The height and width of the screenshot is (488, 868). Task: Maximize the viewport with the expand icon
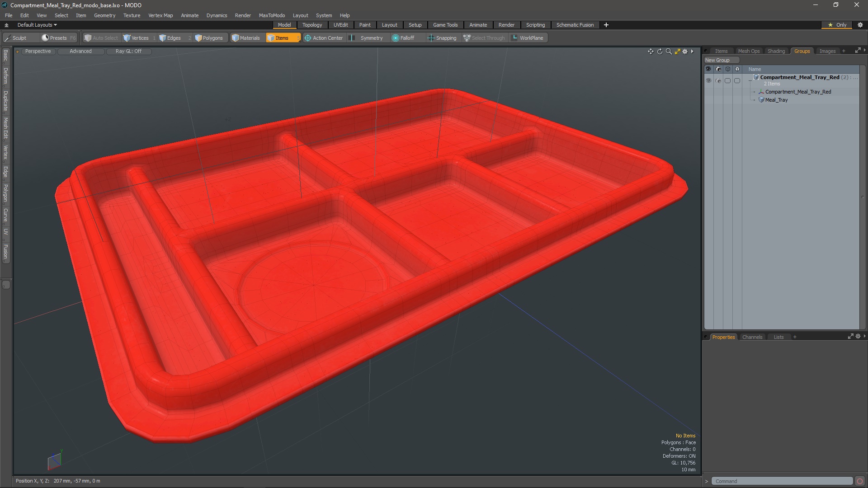click(677, 52)
